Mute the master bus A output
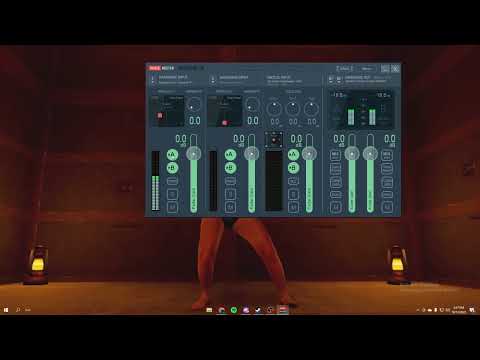 pos(335,207)
